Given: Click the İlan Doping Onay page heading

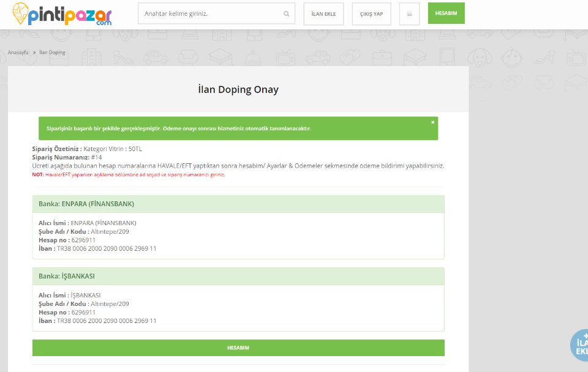Looking at the screenshot, I should pyautogui.click(x=238, y=89).
